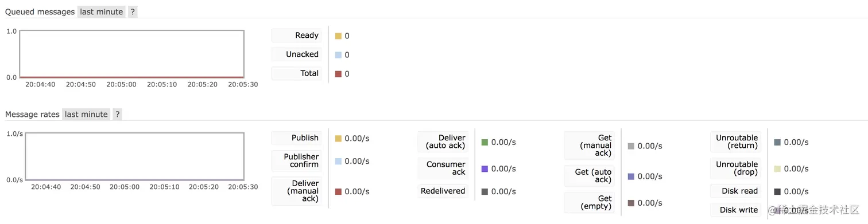Click inside the Queued messages chart

131,54
